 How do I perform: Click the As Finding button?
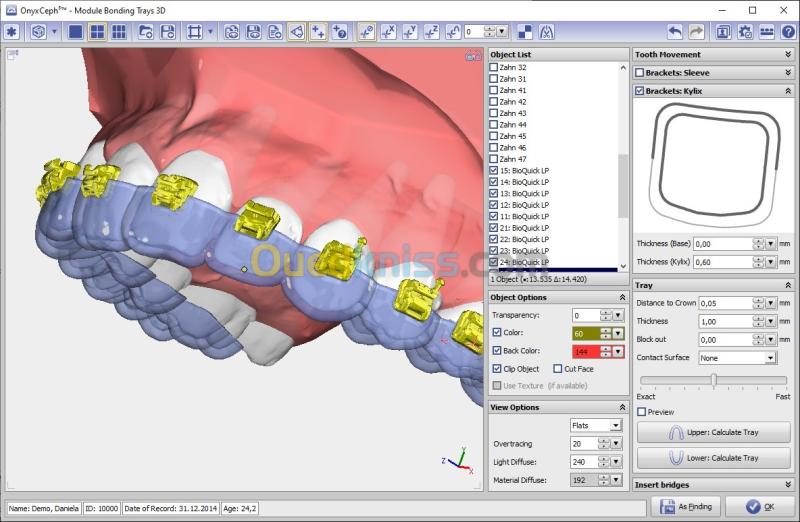(685, 506)
